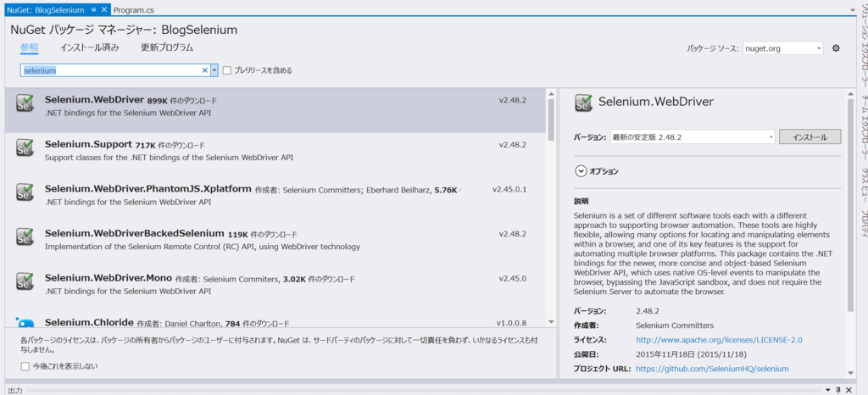The height and width of the screenshot is (395, 868).
Task: Close the NuGet: BlogSelenium tab
Action: [x=103, y=10]
